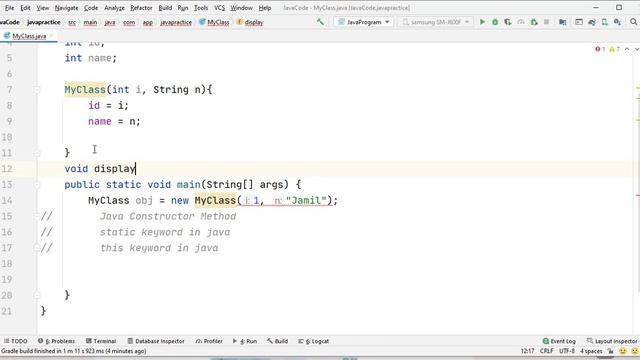Run the app with green play icon
The image size is (640, 360).
[482, 22]
